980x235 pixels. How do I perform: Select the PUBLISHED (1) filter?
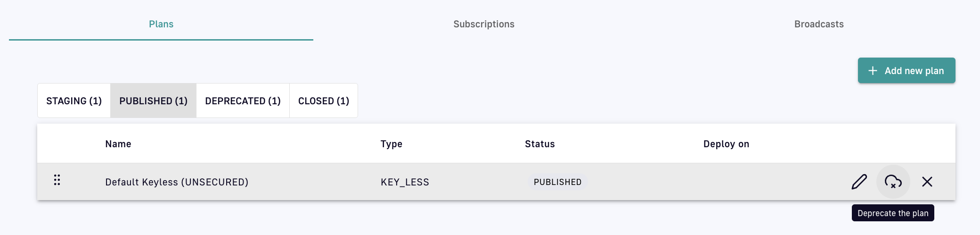pyautogui.click(x=153, y=101)
